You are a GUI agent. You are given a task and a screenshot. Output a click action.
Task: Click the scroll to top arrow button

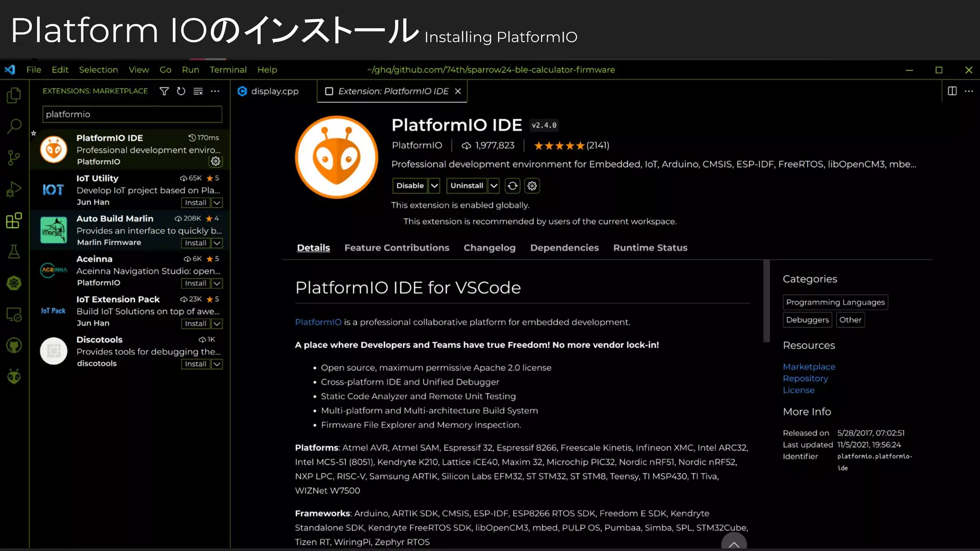tap(734, 543)
